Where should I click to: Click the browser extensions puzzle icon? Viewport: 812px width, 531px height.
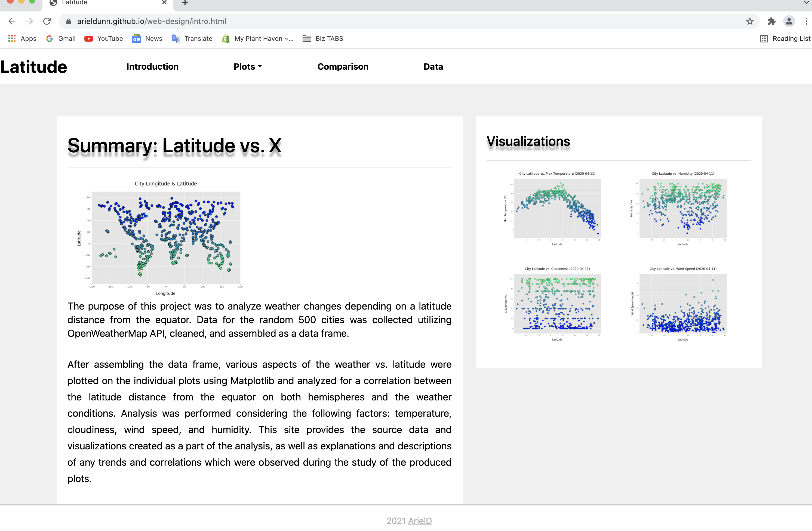click(x=772, y=21)
